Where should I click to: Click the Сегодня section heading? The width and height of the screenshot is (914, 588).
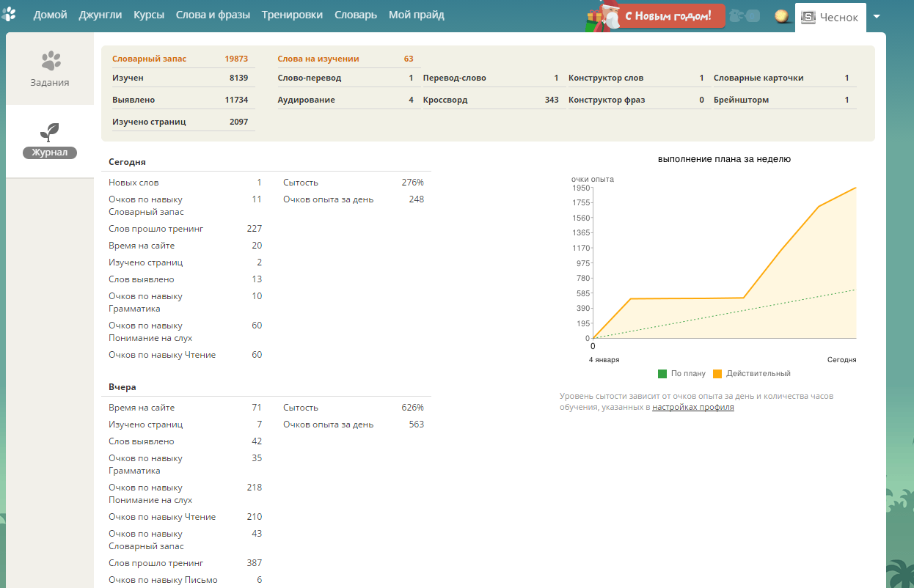(x=127, y=162)
